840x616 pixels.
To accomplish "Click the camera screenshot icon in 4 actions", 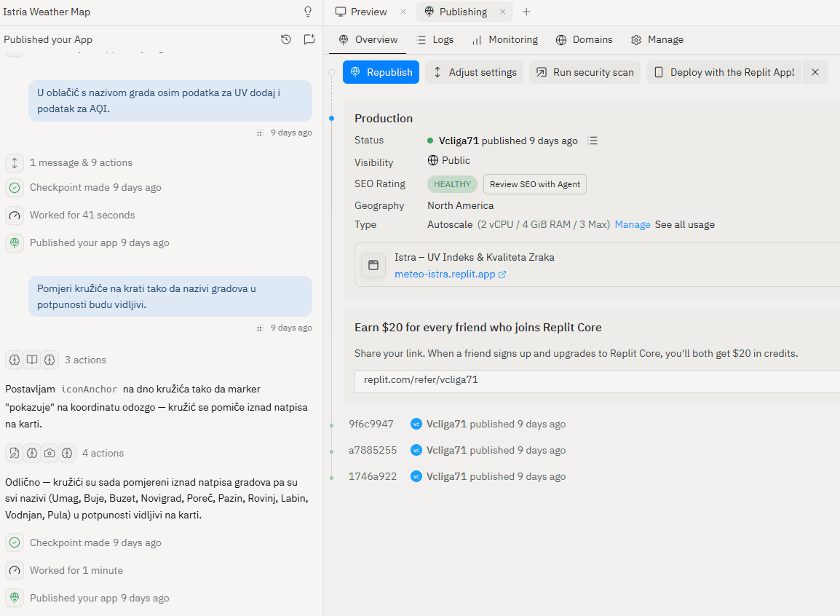I will [x=49, y=453].
